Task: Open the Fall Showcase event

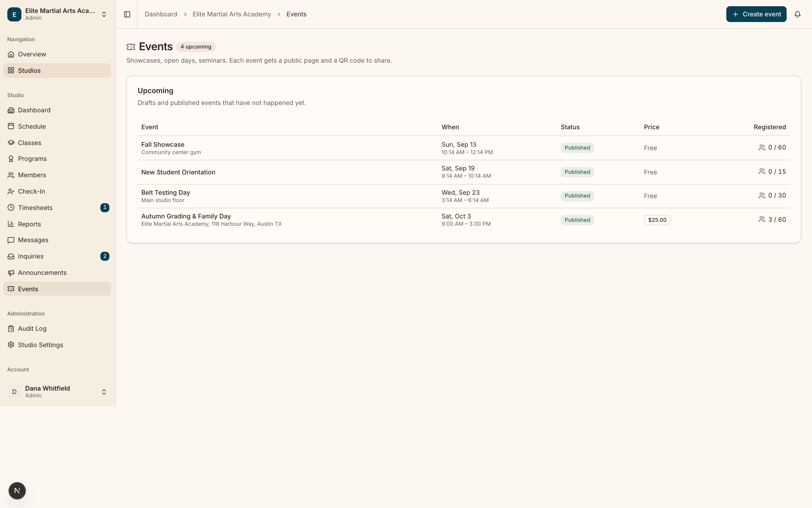Action: [x=163, y=144]
